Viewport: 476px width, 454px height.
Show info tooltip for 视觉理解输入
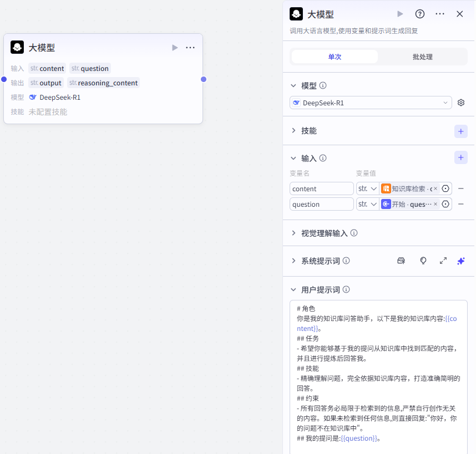pyautogui.click(x=354, y=233)
